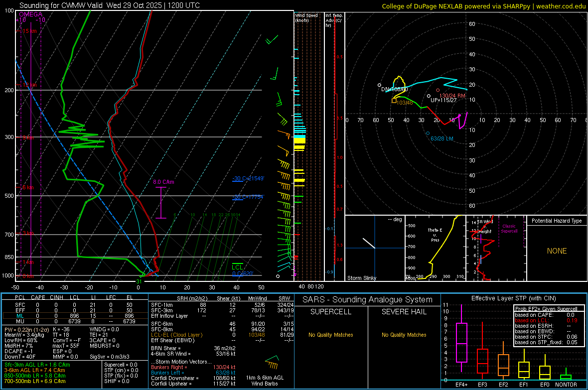
Task: Click the Sfc-3km AGL LR value
Action: [37, 365]
